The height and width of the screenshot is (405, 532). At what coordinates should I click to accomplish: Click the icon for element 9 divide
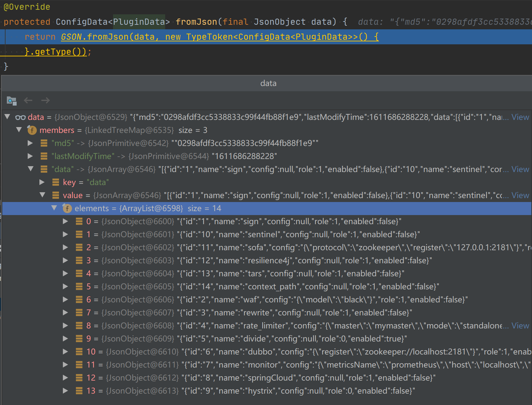coord(79,339)
